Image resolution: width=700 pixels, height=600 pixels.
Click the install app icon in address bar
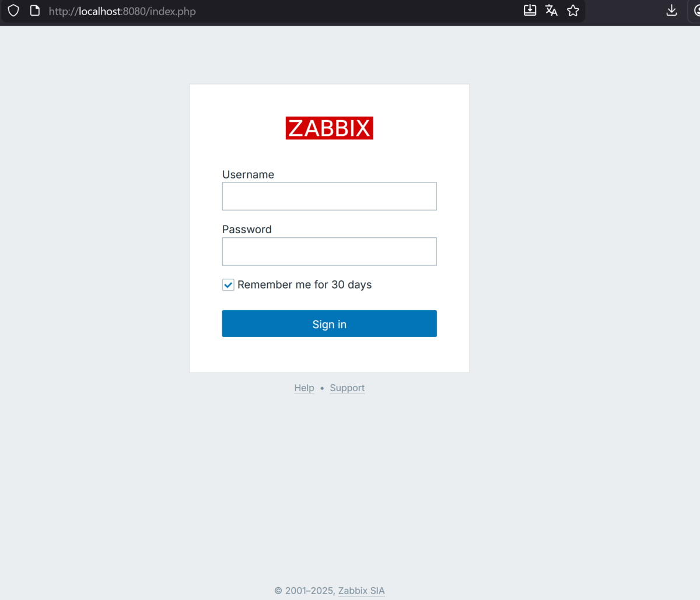(530, 10)
